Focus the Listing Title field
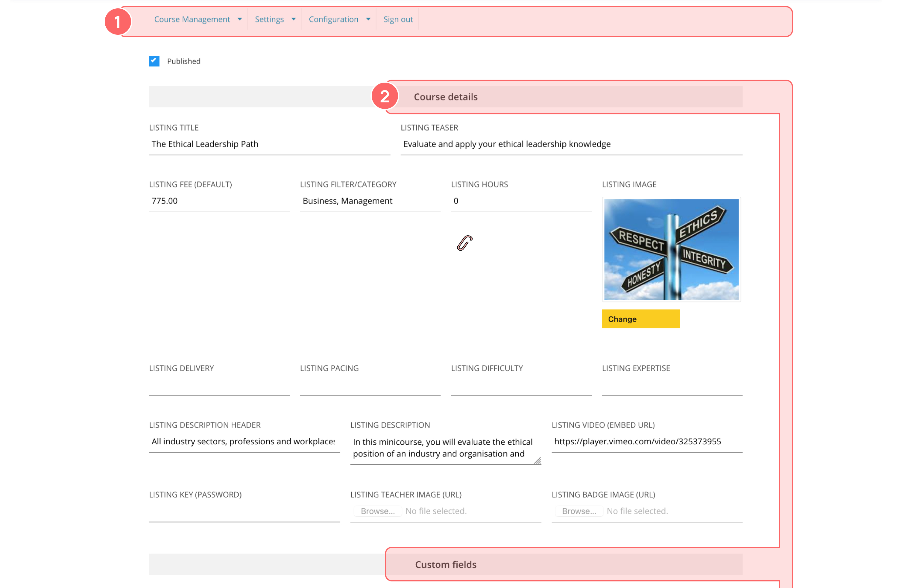Screen dimensions: 905x588 (269, 144)
